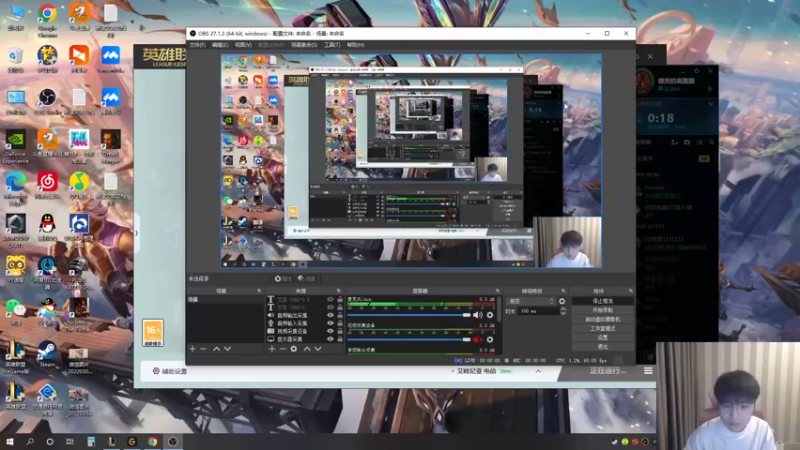The width and height of the screenshot is (800, 450).
Task: Open the File menu in OBS
Action: pos(197,45)
